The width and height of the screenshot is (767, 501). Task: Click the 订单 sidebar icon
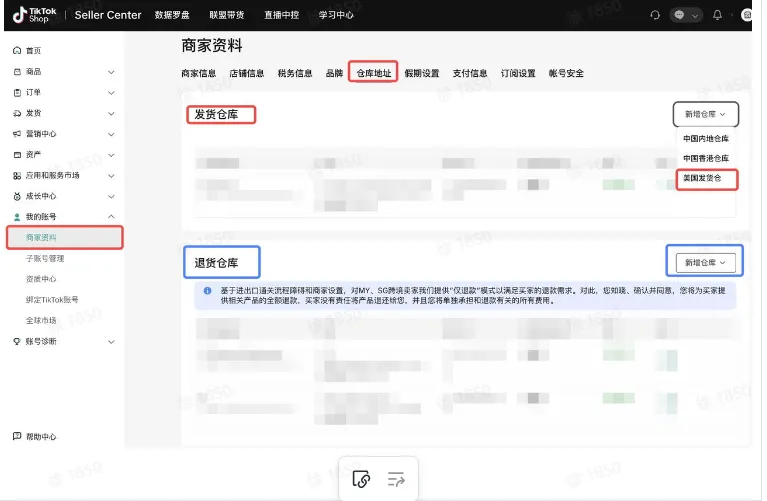click(x=17, y=92)
